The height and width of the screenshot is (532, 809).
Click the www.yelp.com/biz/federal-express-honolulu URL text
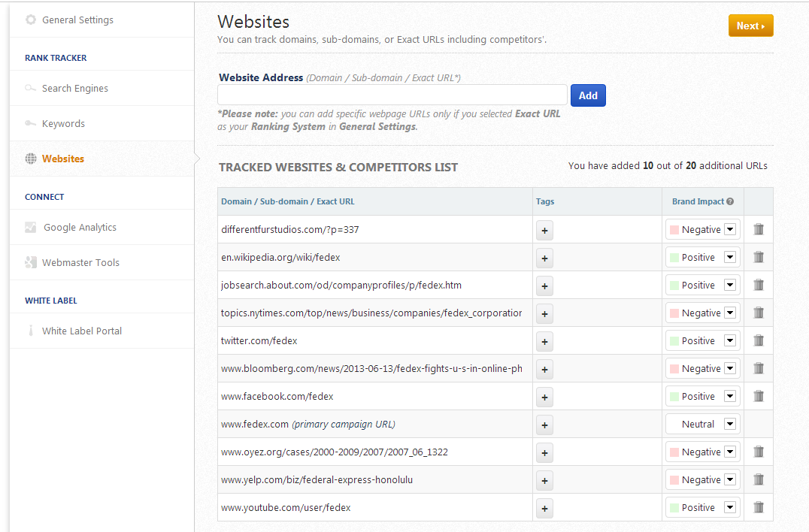[x=317, y=480]
